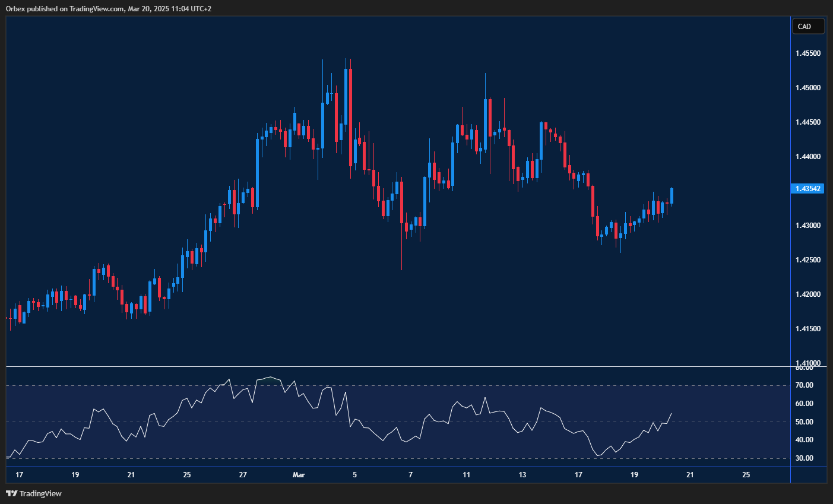Select the Mar label on the time axis

click(299, 475)
